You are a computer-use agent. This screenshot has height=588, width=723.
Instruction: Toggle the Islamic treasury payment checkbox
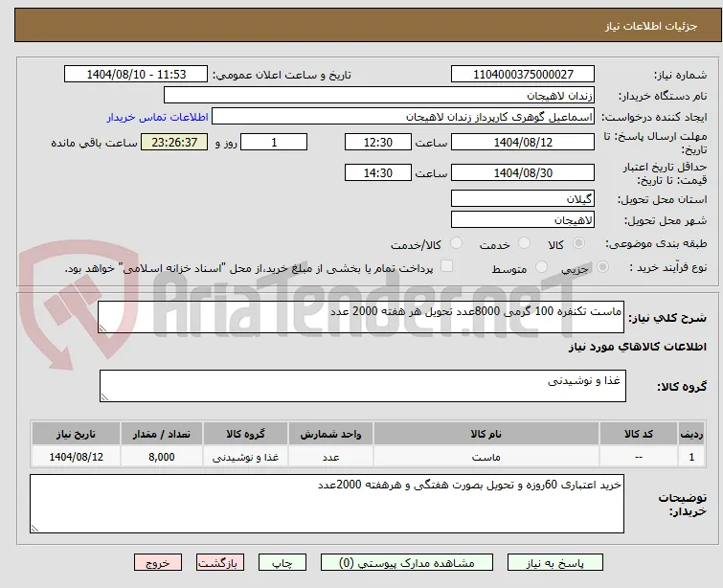tap(447, 266)
